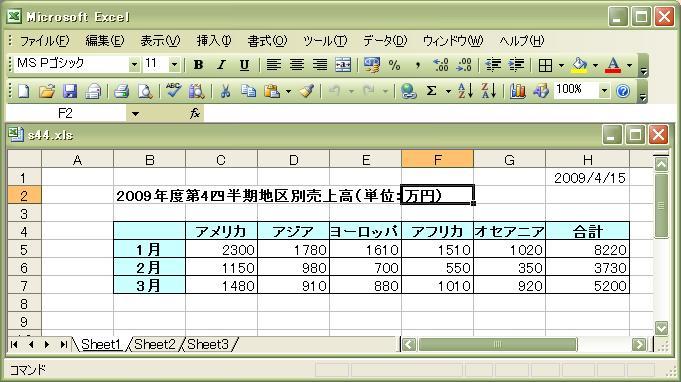Screen dimensions: 681x382
Task: Toggle Bold formatting button
Action: coord(198,65)
